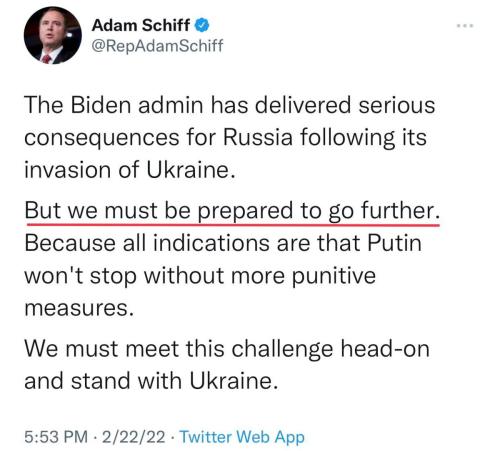Screen dimensions: 500x451
Task: Open the @RepAdamSchiff handle link
Action: pos(157,45)
